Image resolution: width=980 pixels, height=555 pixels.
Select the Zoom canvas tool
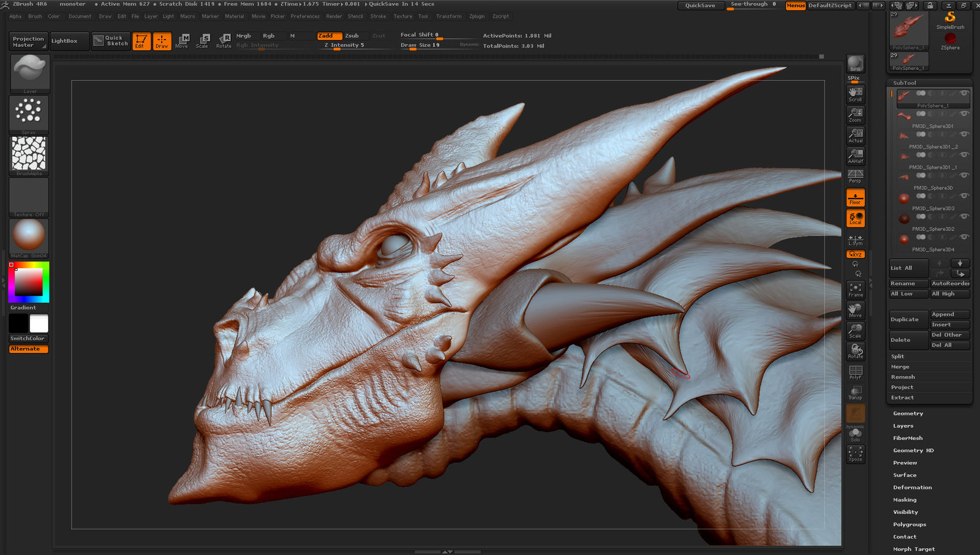tap(855, 115)
